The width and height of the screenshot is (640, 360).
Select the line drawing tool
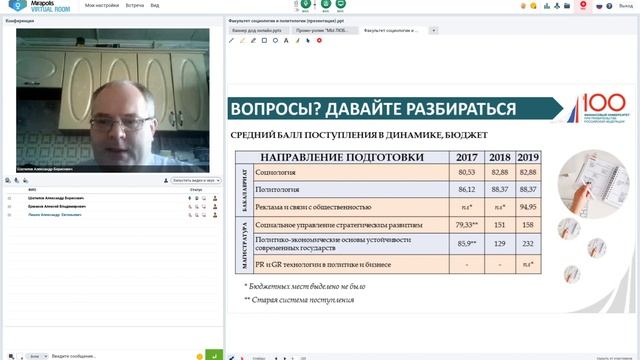pyautogui.click(x=231, y=40)
